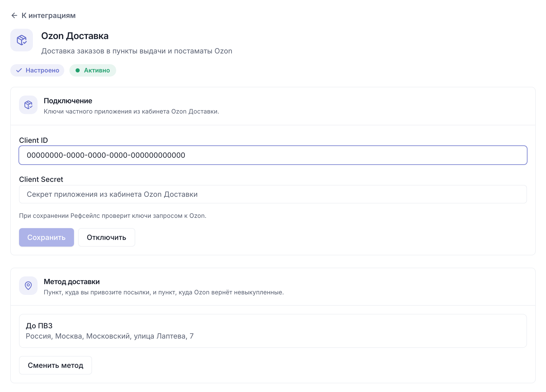The image size is (546, 392).
Task: Click the Отключить button
Action: [x=107, y=237]
